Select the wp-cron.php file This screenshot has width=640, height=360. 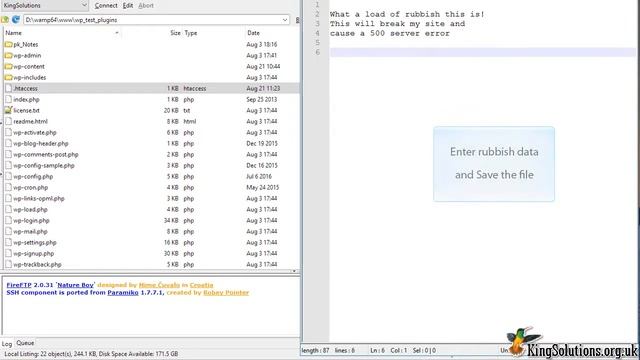coord(30,188)
